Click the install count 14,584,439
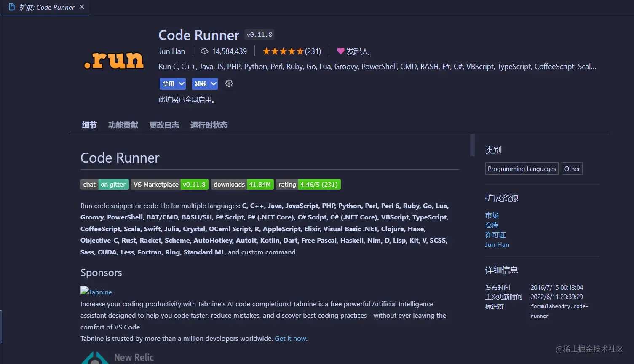 coord(229,51)
